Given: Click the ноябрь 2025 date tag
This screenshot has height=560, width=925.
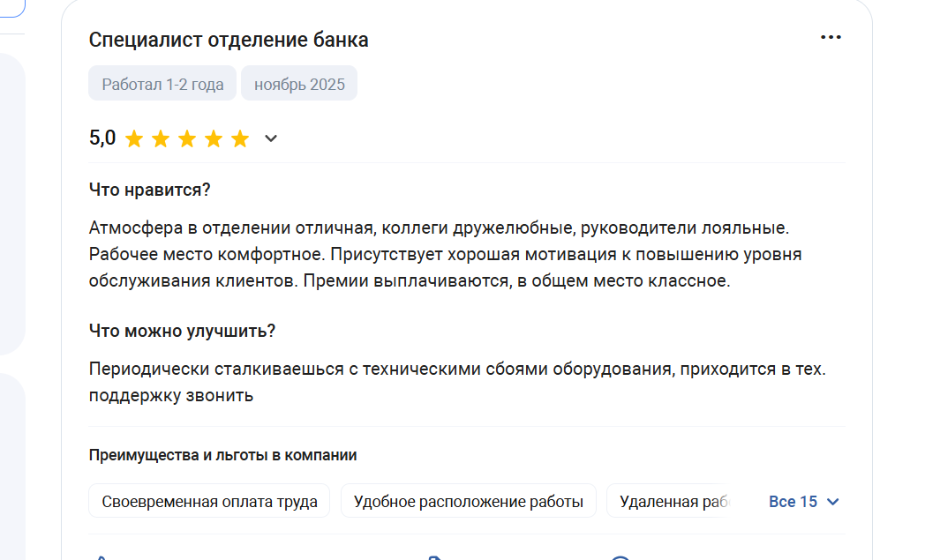Looking at the screenshot, I should coord(299,86).
